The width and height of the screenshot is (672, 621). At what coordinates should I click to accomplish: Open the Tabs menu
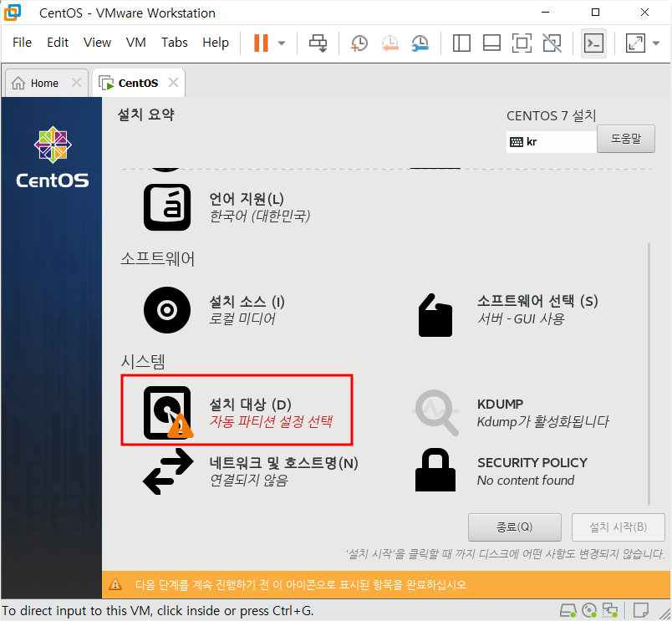[175, 43]
